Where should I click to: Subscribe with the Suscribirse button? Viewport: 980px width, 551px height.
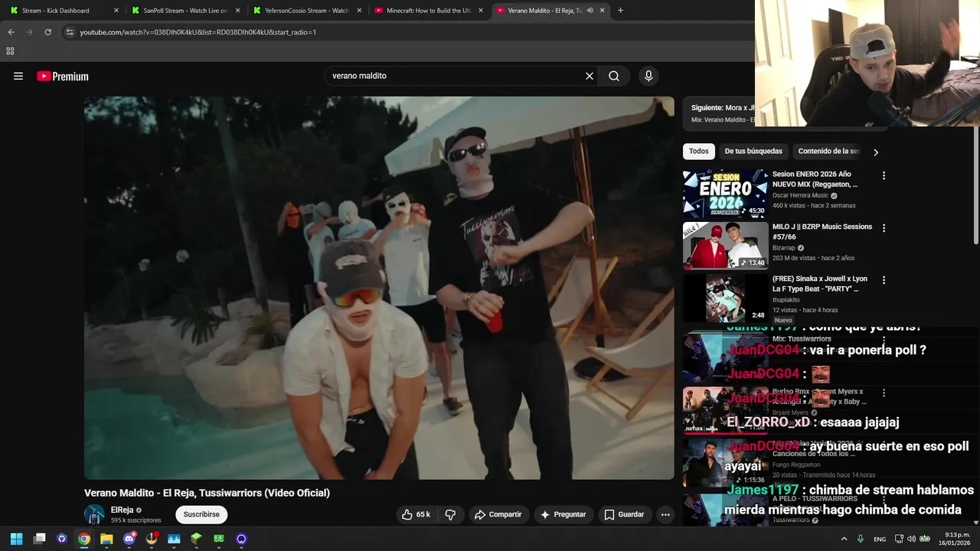(x=201, y=514)
